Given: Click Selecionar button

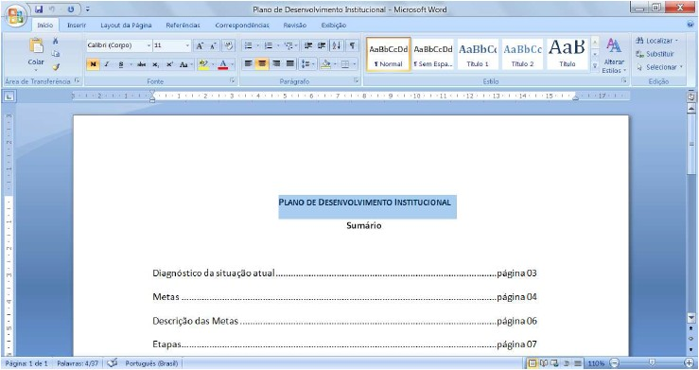Looking at the screenshot, I should (659, 67).
